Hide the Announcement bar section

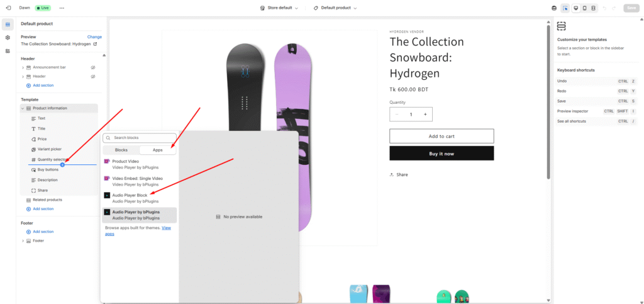(92, 67)
